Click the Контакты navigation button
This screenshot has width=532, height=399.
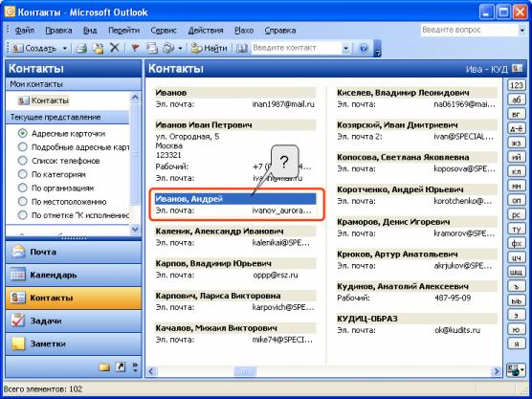click(x=74, y=298)
